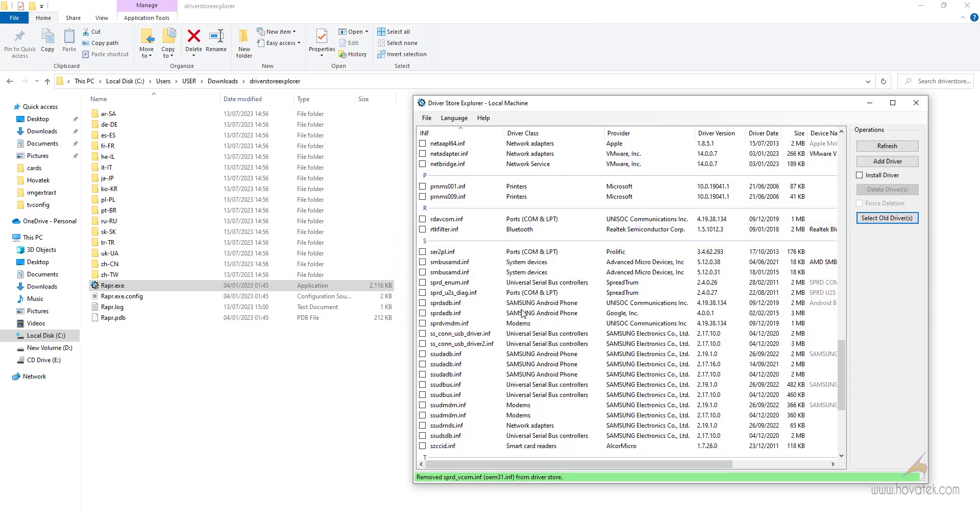
Task: Collapse the Explorer ribbon chevron
Action: tap(963, 17)
